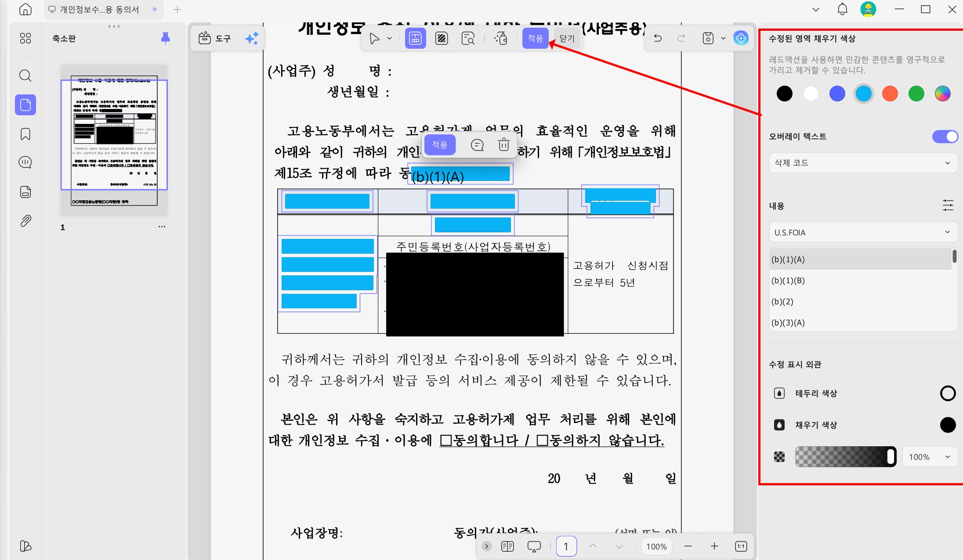Open the 도구 tools menu

[x=214, y=39]
